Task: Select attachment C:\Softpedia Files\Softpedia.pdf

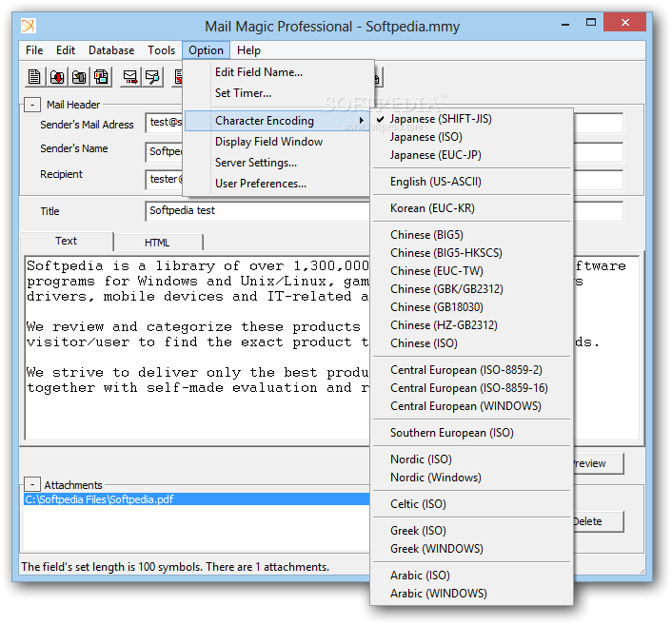Action: [x=196, y=499]
